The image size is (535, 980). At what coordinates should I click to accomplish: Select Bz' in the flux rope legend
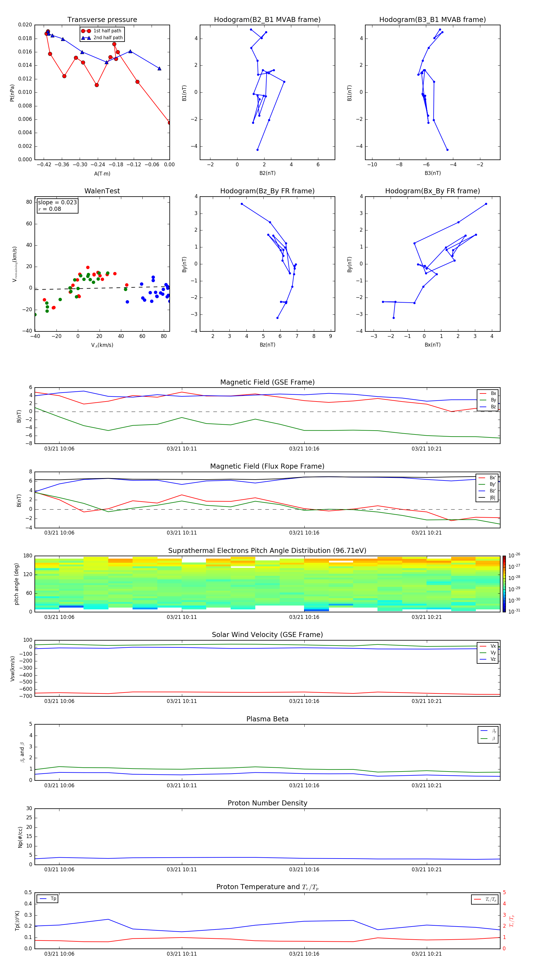coord(487,491)
